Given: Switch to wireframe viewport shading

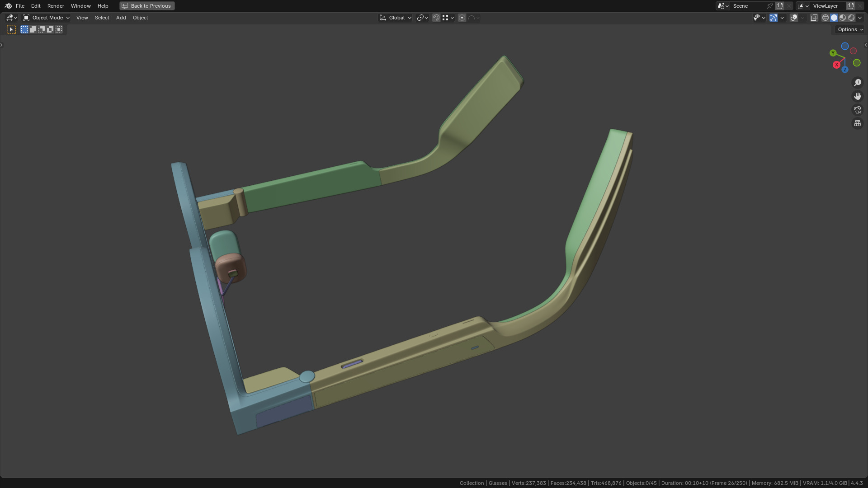Looking at the screenshot, I should [826, 18].
